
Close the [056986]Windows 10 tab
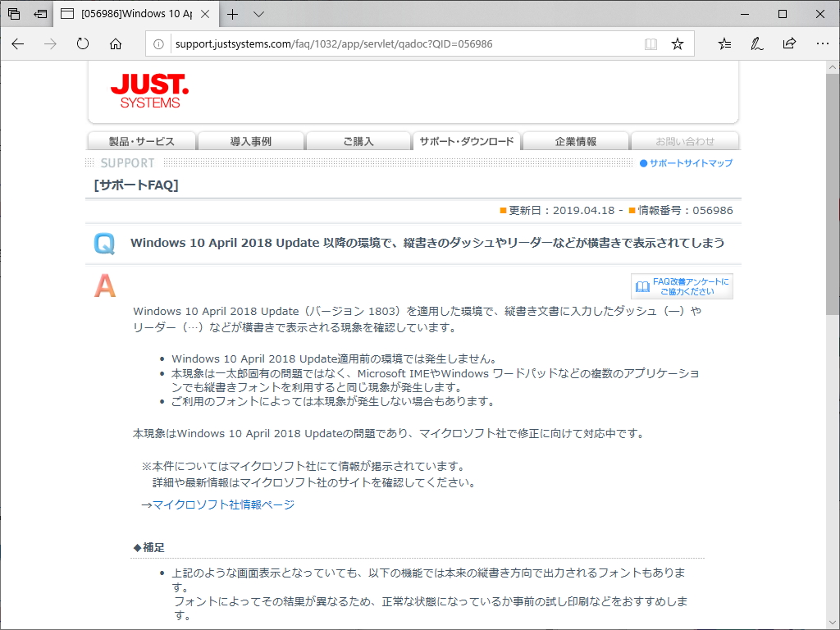(x=205, y=15)
